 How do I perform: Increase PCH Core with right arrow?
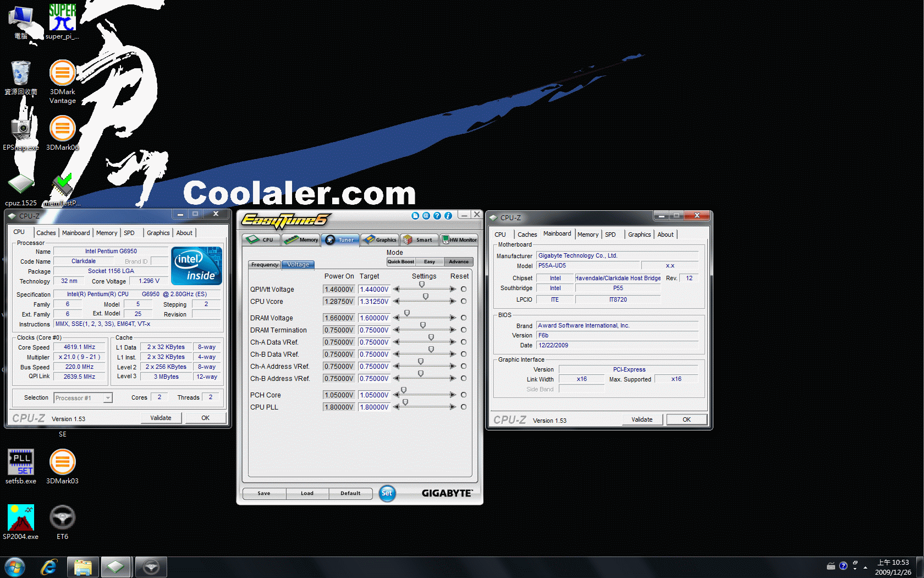[x=453, y=395]
